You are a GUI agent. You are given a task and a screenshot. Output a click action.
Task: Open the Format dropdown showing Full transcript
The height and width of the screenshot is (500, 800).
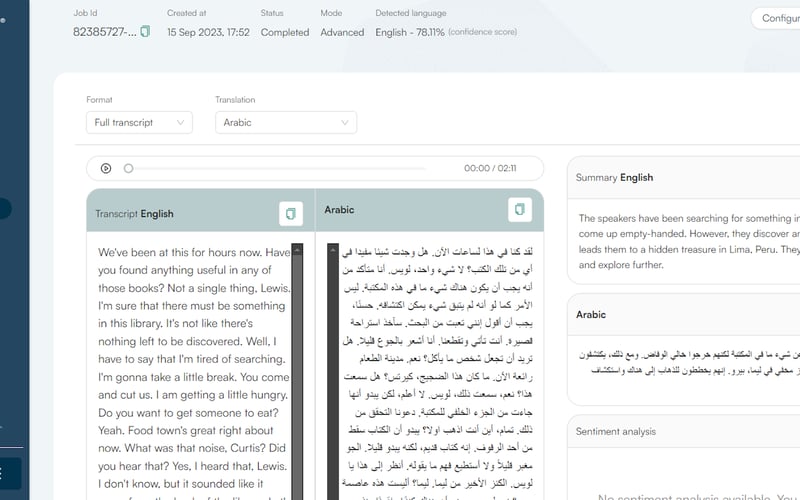139,122
